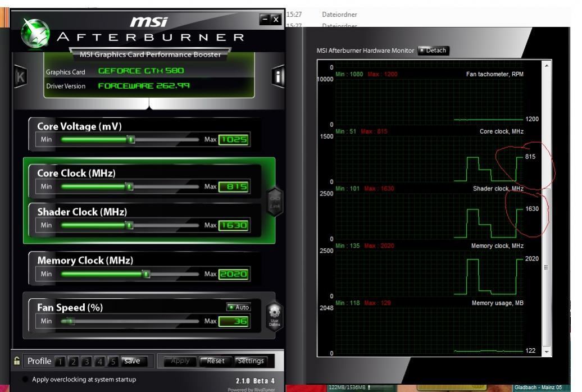582x392 pixels.
Task: Close the Afterburner window
Action: click(276, 19)
